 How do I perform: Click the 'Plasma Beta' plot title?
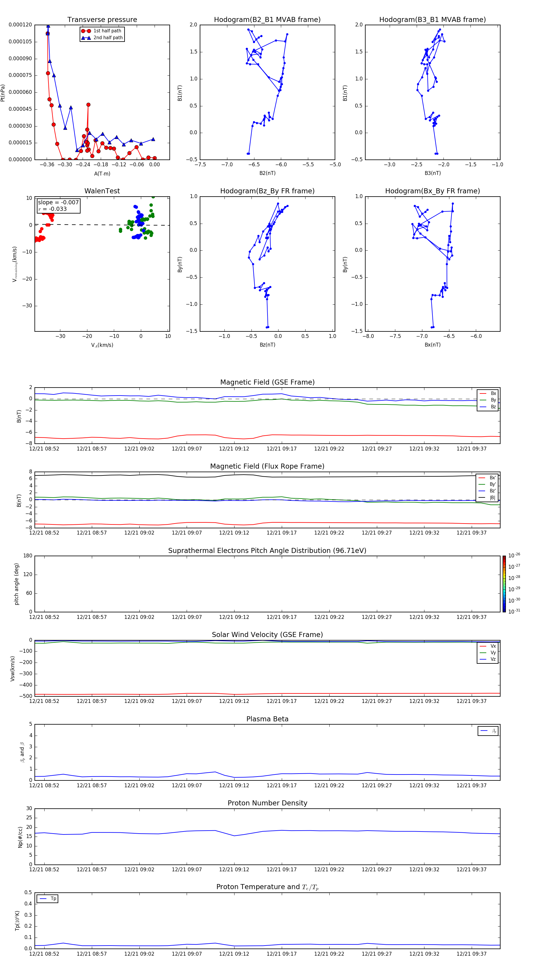267,719
